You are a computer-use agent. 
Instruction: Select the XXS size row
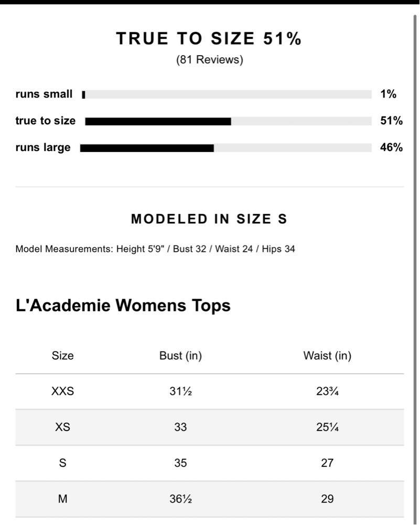pos(210,391)
